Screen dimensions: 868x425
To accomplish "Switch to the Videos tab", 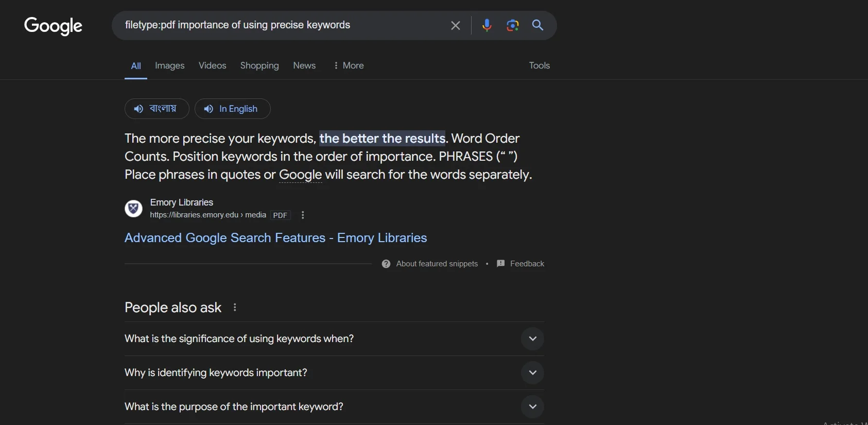I will pyautogui.click(x=213, y=65).
